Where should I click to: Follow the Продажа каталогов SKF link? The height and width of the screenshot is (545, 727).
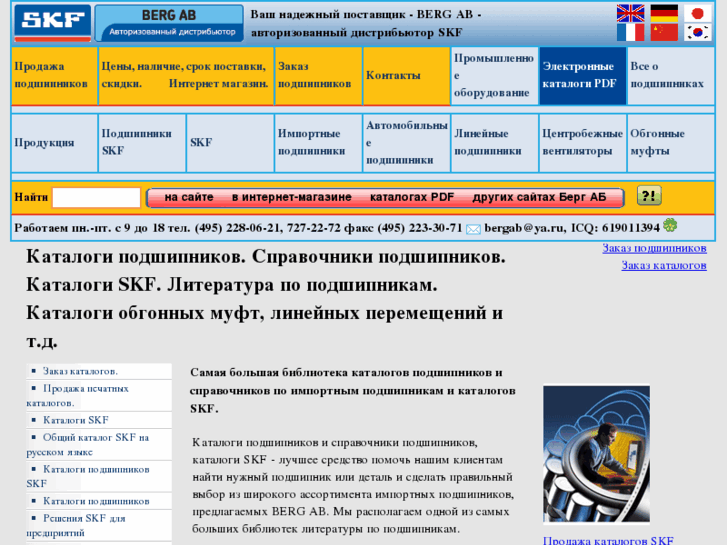point(608,540)
